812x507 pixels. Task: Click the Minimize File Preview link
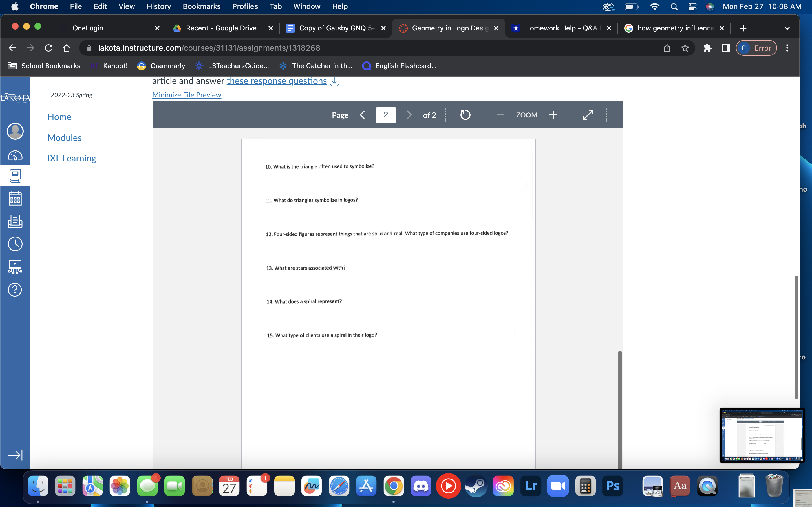point(187,95)
